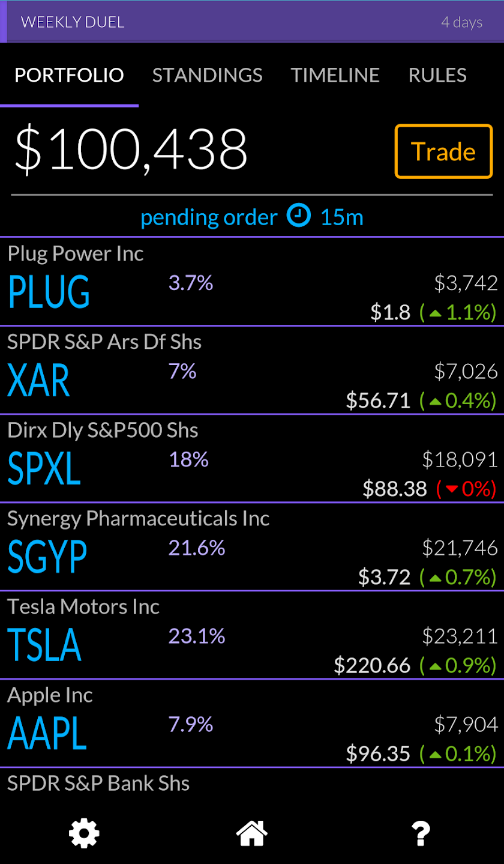Go to home screen via house icon
Screen dimensions: 504x864
coord(252,833)
